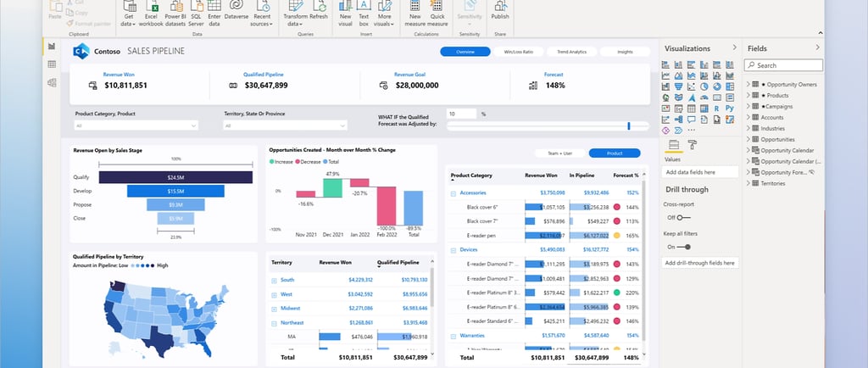Switch to Report view in left sidebar

(x=52, y=47)
